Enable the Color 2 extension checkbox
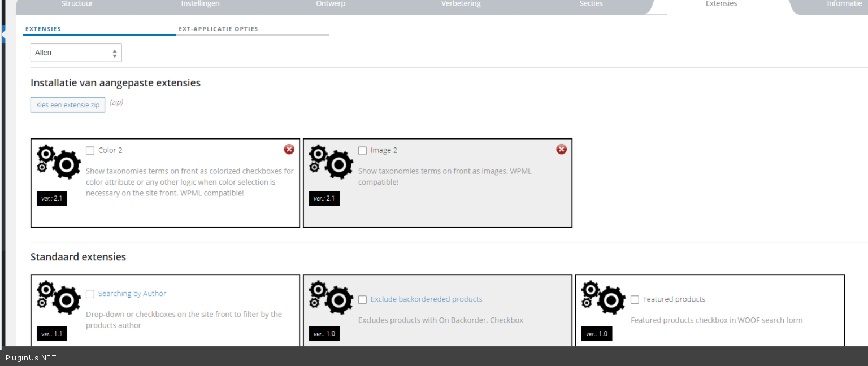 tap(90, 151)
